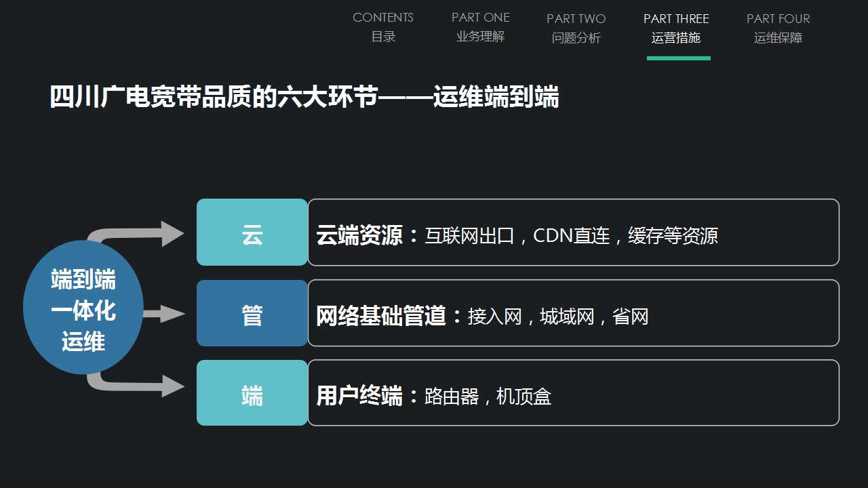Click the bold 网络基础管道 heading text
This screenshot has height=488, width=868.
[381, 316]
